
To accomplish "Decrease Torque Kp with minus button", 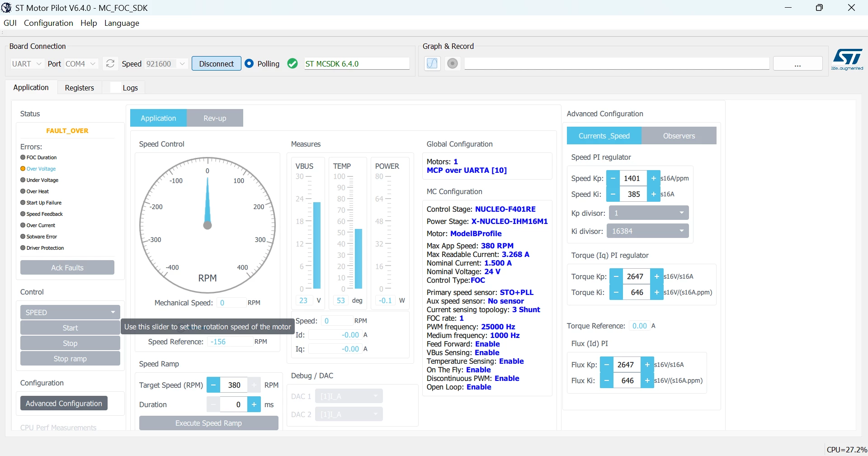I will (616, 276).
